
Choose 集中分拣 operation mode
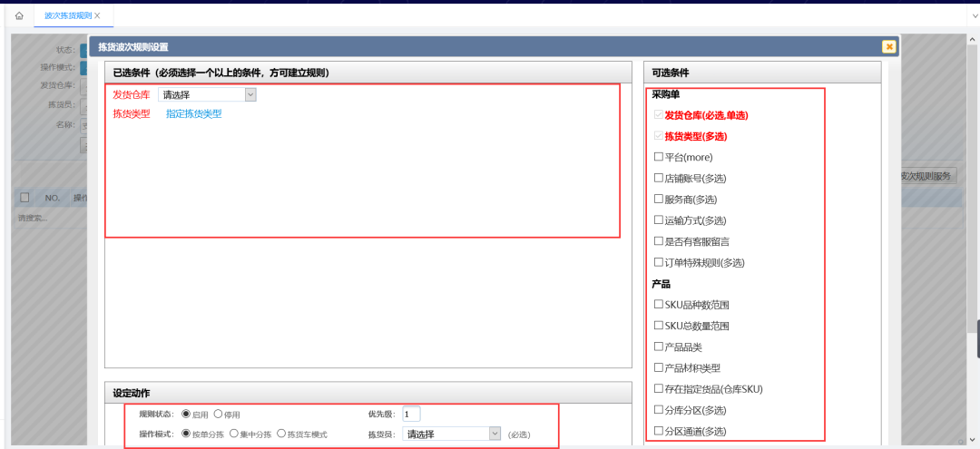[234, 434]
